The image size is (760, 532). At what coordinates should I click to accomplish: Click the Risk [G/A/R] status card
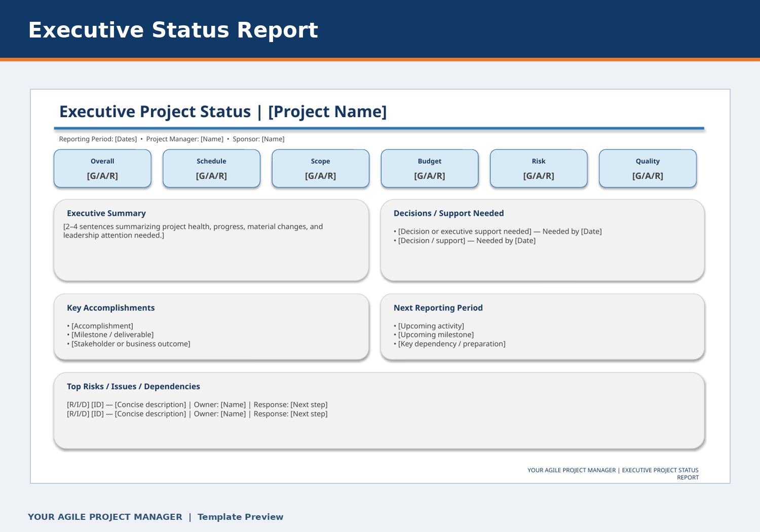[539, 168]
